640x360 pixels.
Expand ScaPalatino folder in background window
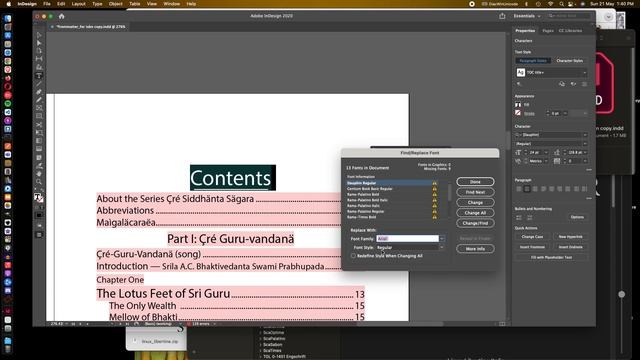[x=260, y=339]
